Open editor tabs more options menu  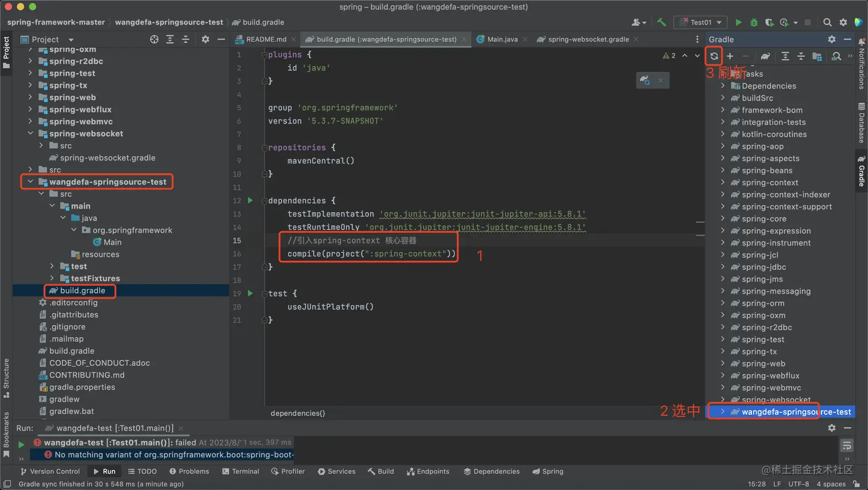[697, 39]
